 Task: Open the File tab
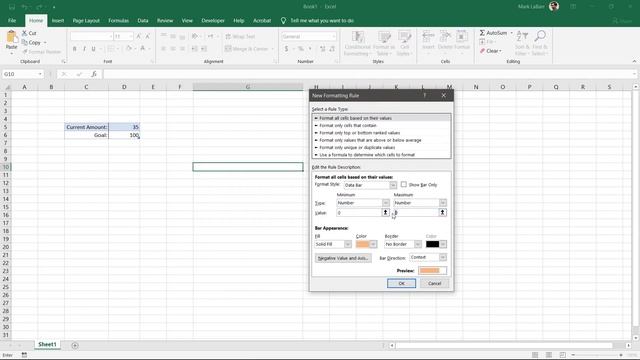tap(12, 20)
